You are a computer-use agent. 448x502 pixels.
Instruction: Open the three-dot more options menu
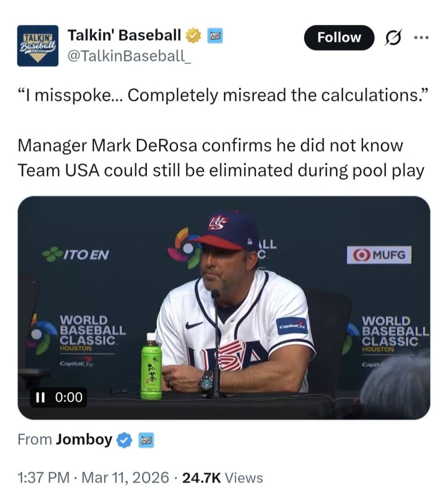click(x=421, y=38)
